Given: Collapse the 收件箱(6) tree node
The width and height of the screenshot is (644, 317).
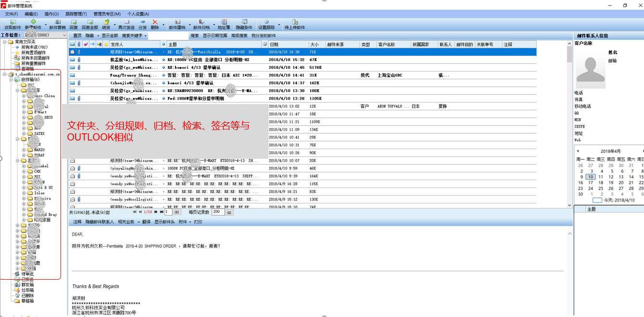Looking at the screenshot, I should [11, 80].
